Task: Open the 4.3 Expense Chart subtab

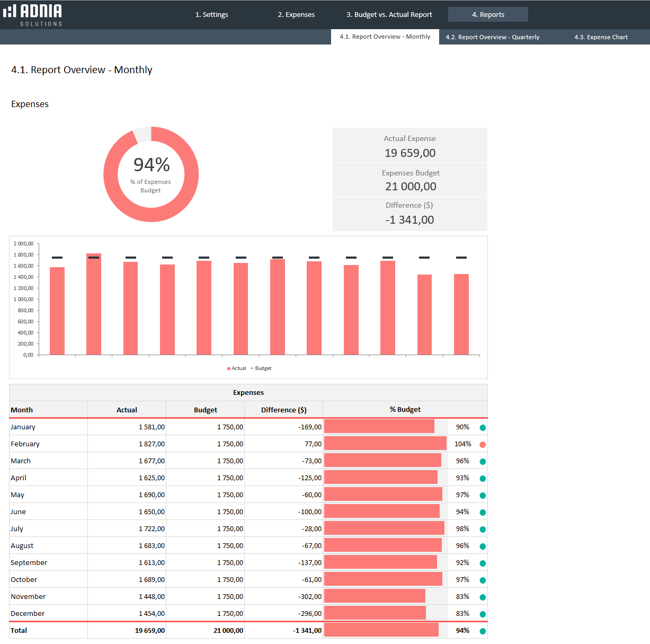Action: (x=601, y=37)
